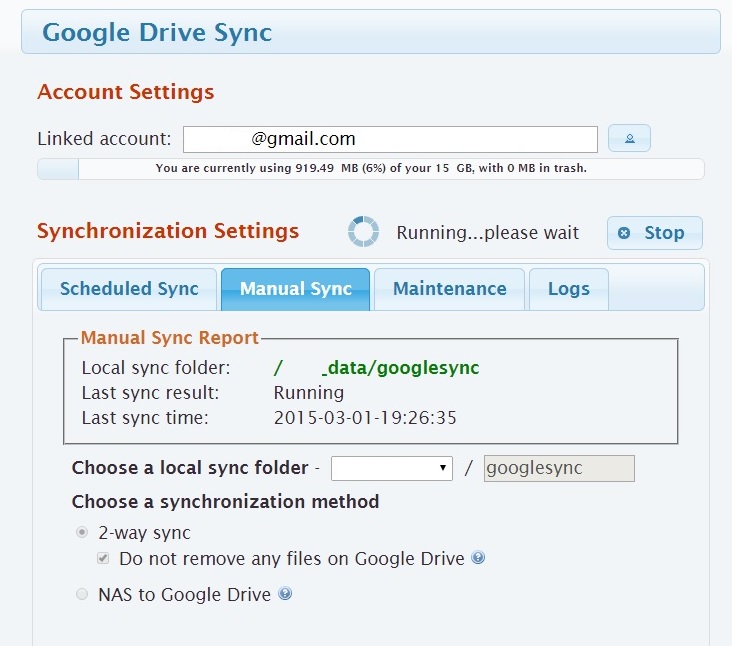Click the help icon beside NAS to Google Drive
The width and height of the screenshot is (732, 646).
tap(285, 593)
